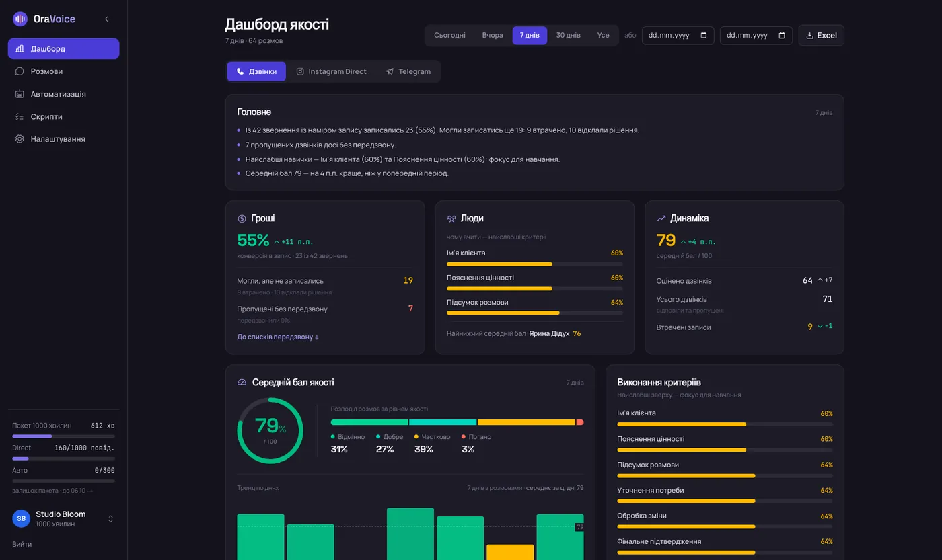
Task: Click the people icon beside Люди
Action: [451, 218]
